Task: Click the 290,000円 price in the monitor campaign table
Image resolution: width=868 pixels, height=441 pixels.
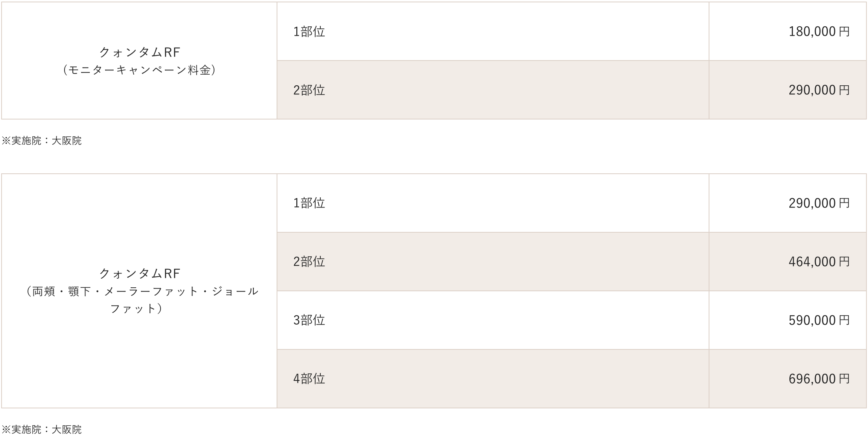Action: click(819, 90)
